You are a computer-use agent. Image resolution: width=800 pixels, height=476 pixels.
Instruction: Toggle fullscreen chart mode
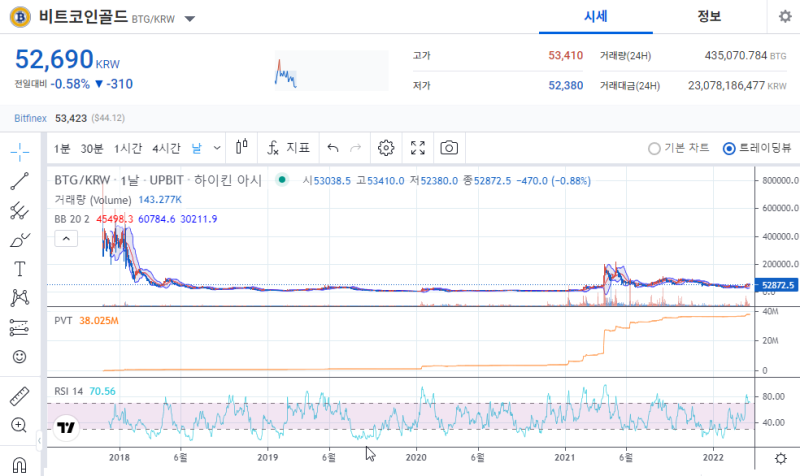[418, 148]
